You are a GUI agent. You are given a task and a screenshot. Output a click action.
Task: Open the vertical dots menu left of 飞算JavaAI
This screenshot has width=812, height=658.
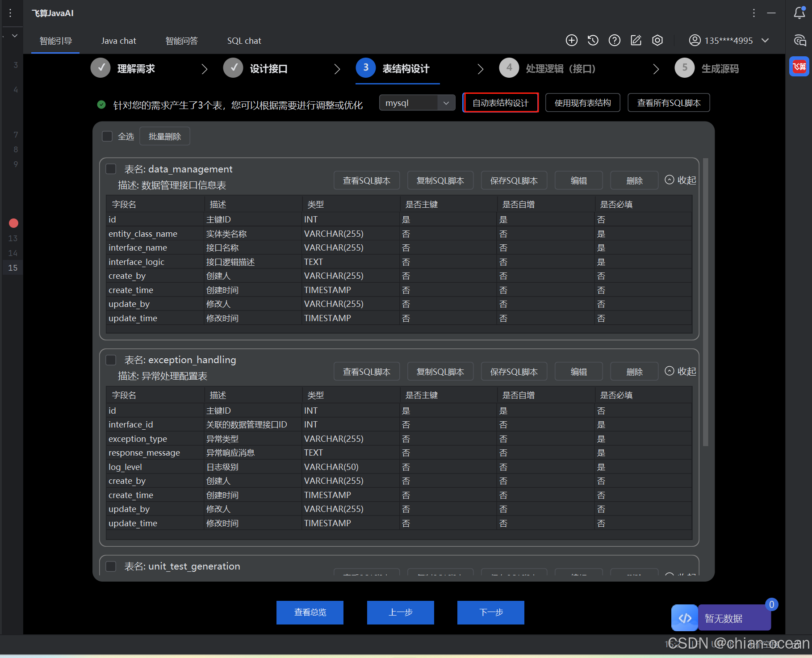10,13
